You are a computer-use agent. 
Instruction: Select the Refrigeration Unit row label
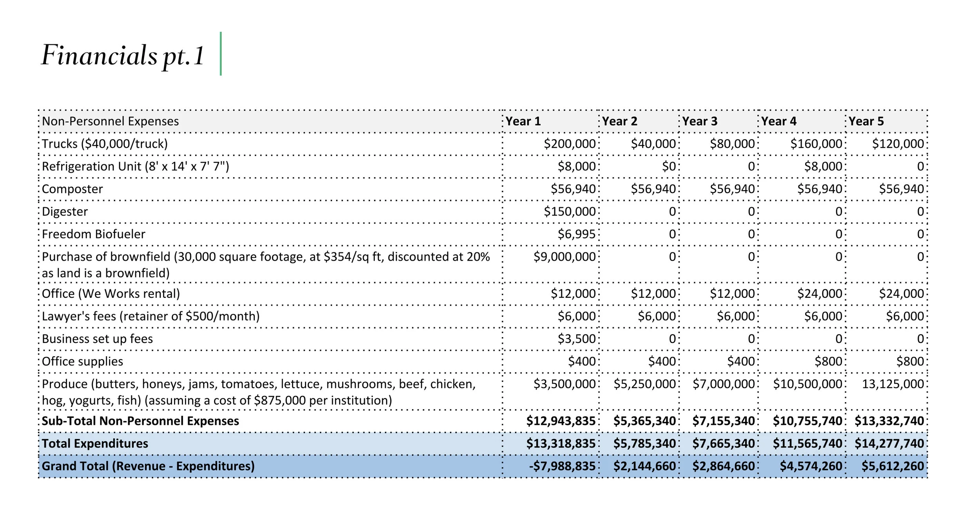pos(135,166)
